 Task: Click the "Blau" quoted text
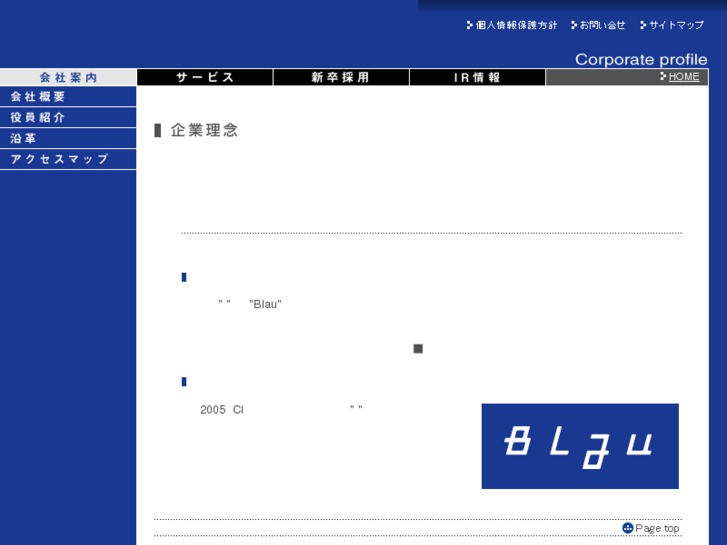pyautogui.click(x=265, y=304)
